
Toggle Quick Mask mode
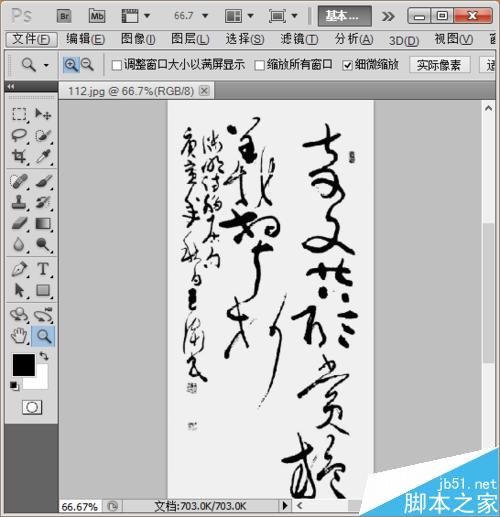(32, 407)
